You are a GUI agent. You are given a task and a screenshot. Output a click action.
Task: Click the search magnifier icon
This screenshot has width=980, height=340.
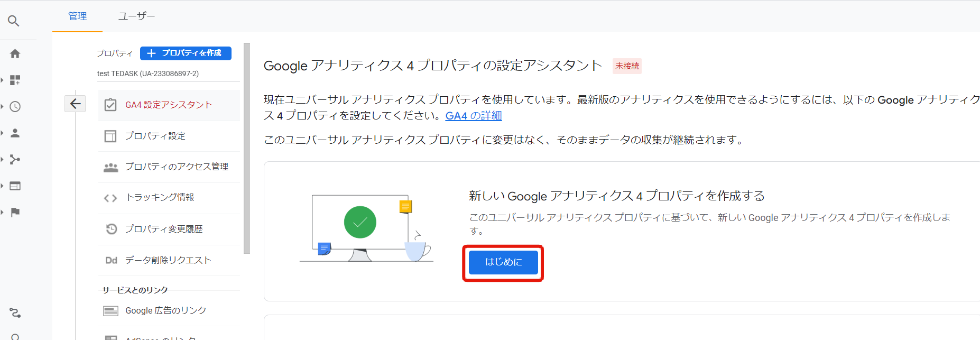coord(14,21)
